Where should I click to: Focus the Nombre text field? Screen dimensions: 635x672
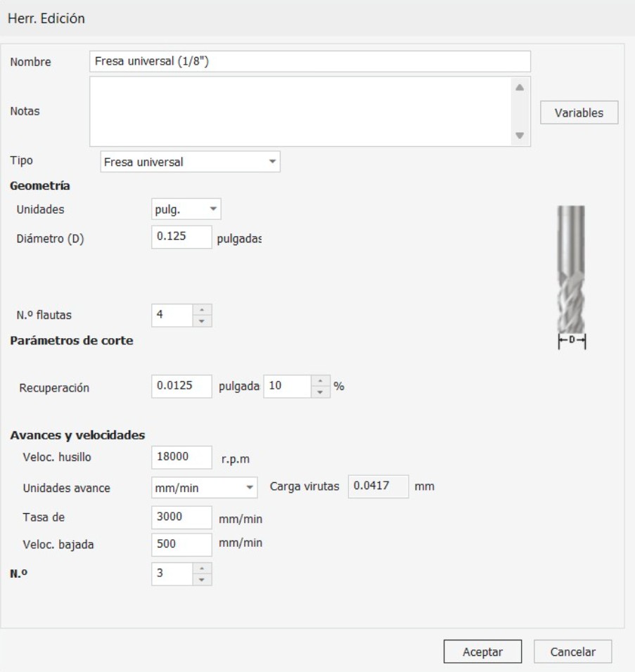click(310, 61)
